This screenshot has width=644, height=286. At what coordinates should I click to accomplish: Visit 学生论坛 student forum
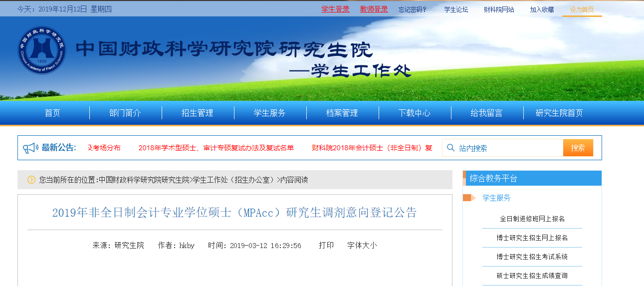[x=456, y=9]
